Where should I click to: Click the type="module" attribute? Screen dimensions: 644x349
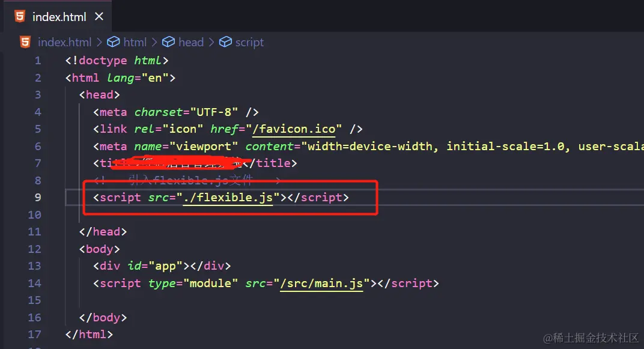pos(193,284)
